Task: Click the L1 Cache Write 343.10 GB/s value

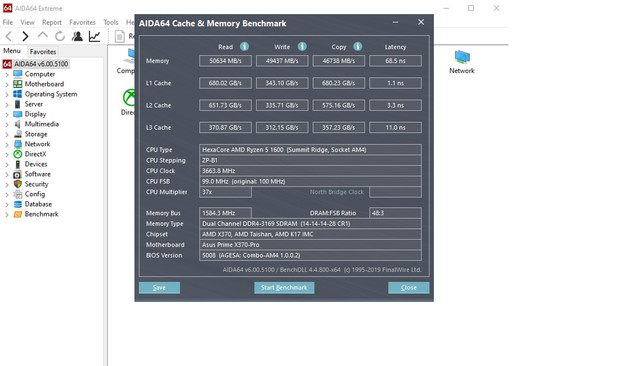Action: 282,83
